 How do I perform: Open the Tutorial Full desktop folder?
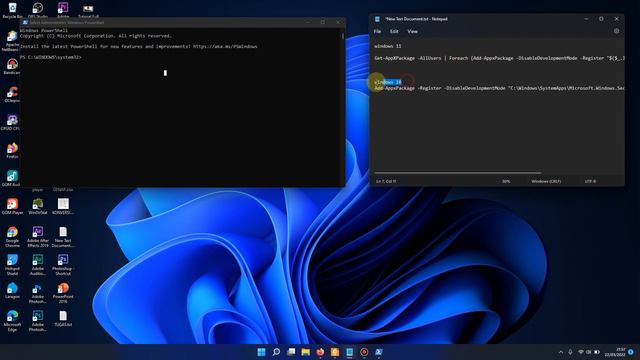coord(88,10)
